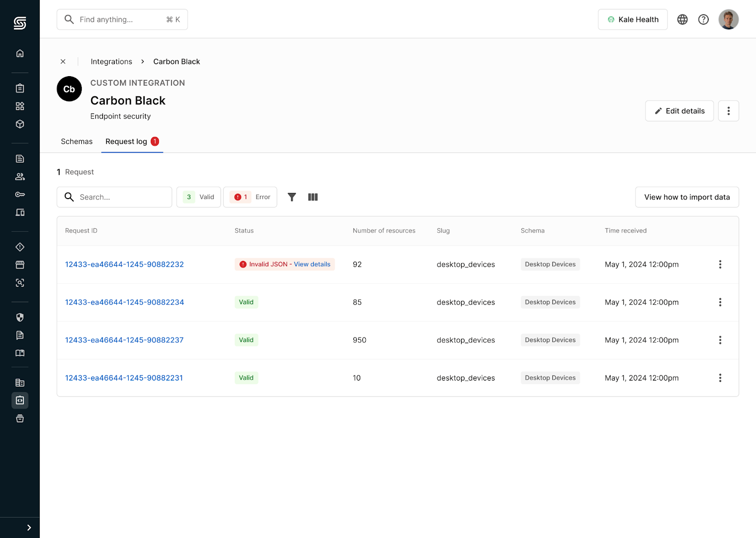This screenshot has height=538, width=756.
Task: Open the globe language icon
Action: coord(682,19)
